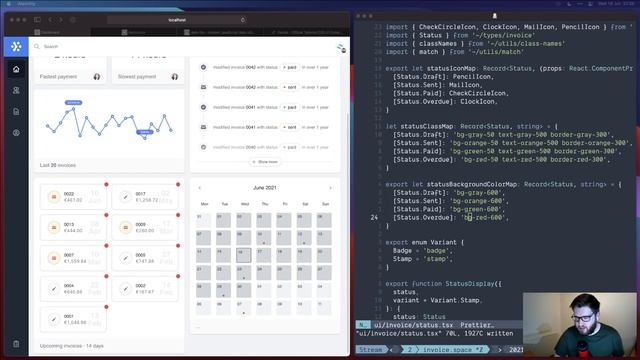
Task: Click the orange status icon on invoice 0013
Action: [x=53, y=227]
